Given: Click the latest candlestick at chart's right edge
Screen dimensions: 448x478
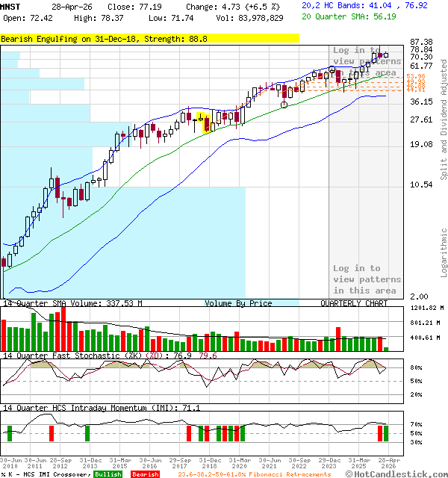Looking at the screenshot, I should pyautogui.click(x=385, y=55).
